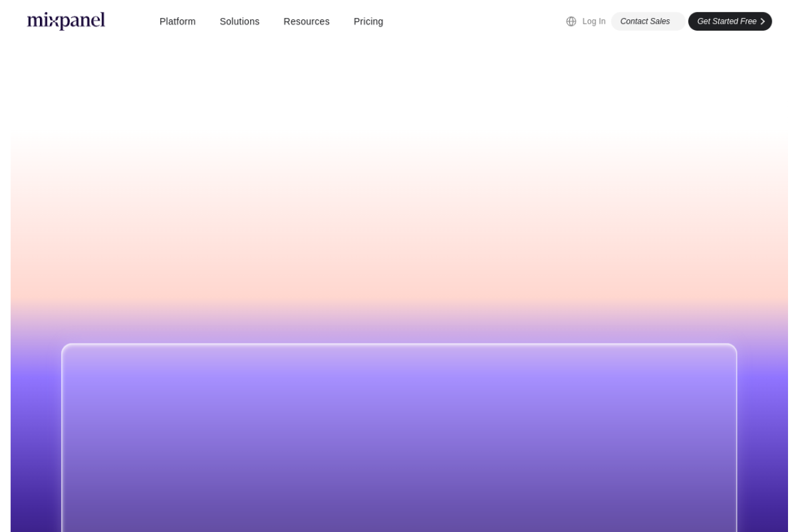Click the Contact Sales button
The width and height of the screenshot is (798, 532).
click(x=648, y=21)
